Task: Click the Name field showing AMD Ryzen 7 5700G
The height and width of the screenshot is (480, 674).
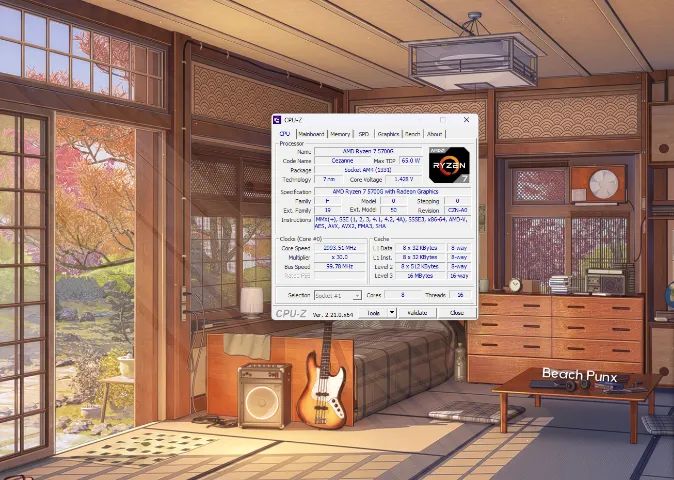Action: click(368, 151)
